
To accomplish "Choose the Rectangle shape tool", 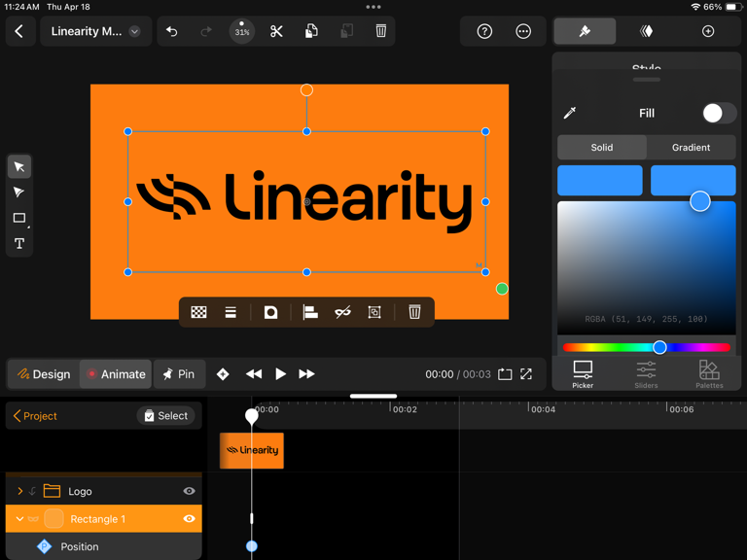I will pyautogui.click(x=19, y=218).
